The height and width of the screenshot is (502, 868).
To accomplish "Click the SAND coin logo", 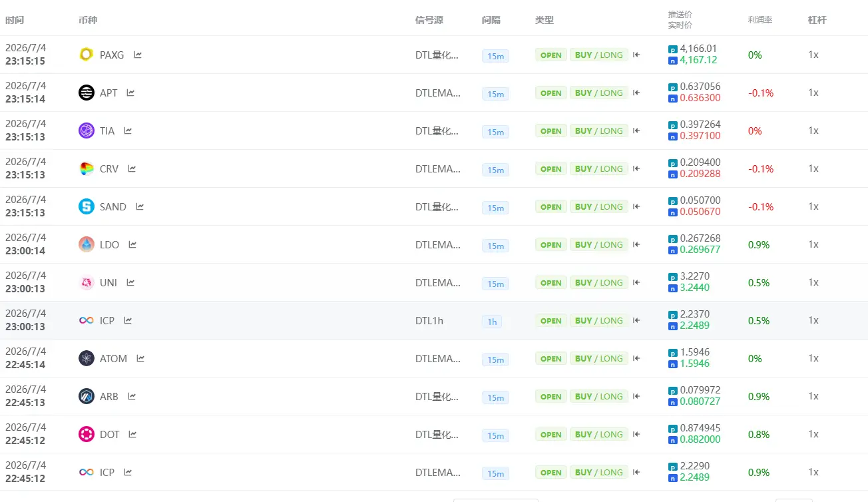I will [87, 206].
